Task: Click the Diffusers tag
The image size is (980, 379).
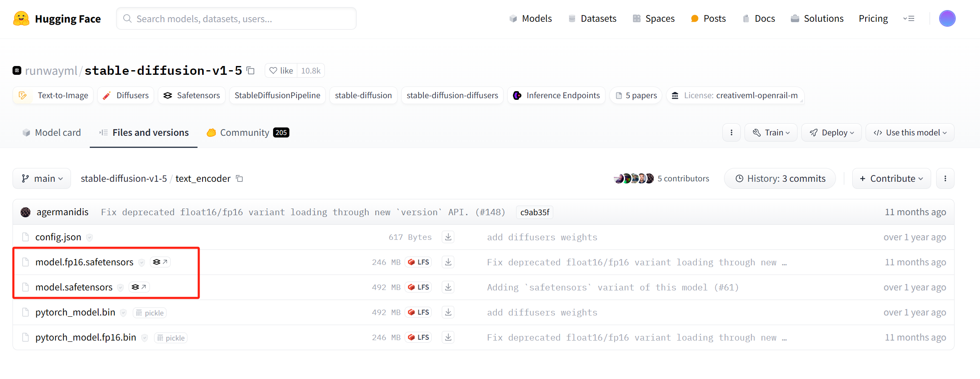Action: pos(126,95)
